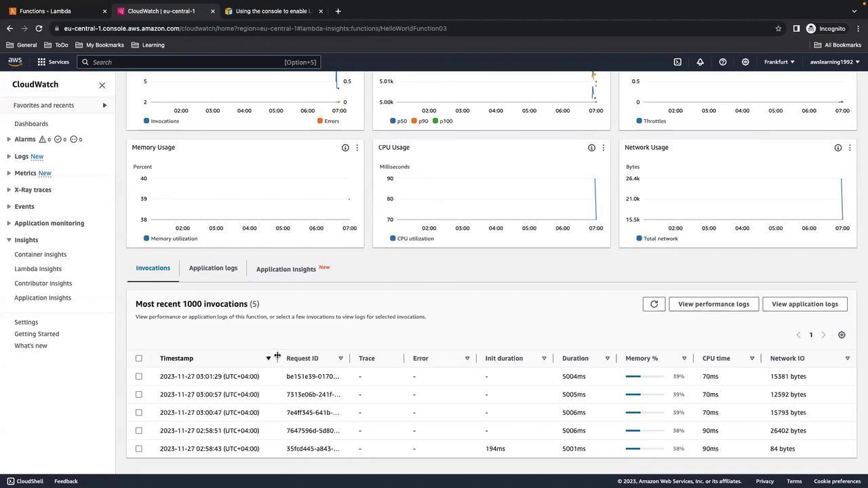Open Network Usage widget actions menu

[849, 148]
